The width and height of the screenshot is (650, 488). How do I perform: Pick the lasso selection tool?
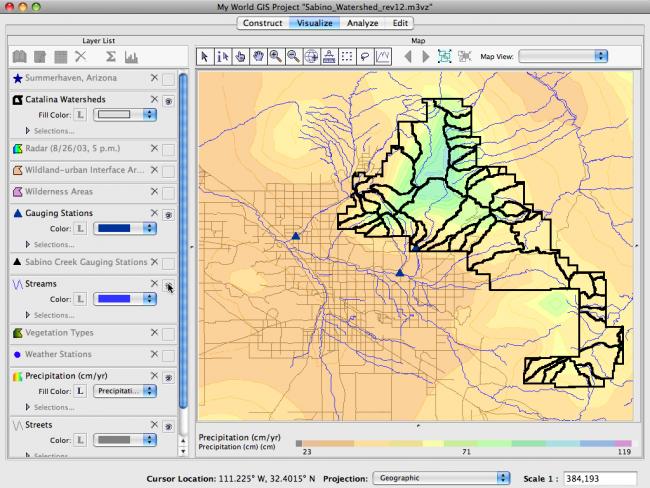click(x=366, y=57)
